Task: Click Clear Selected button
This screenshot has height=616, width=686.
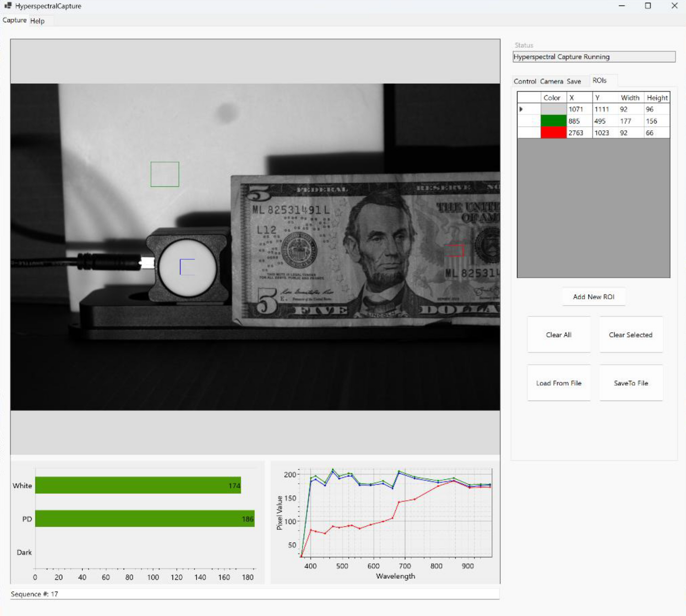Action: click(631, 335)
